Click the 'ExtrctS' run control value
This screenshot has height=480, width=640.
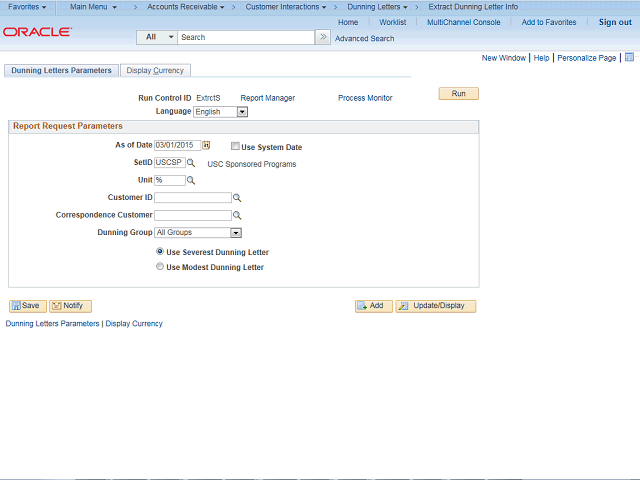pyautogui.click(x=208, y=98)
